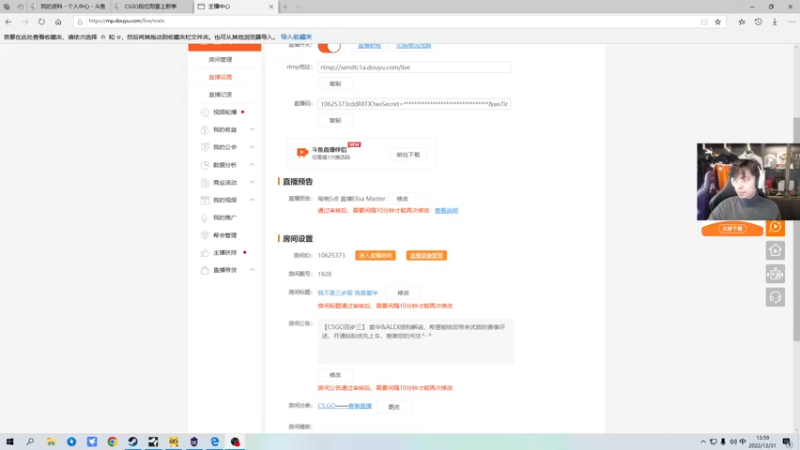
Task: Open Steam from the taskbar
Action: coord(133,442)
